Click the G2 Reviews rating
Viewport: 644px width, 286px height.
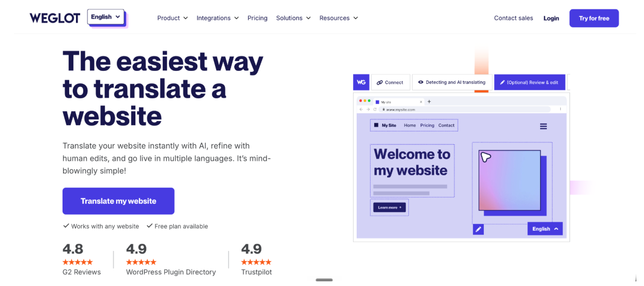82,259
